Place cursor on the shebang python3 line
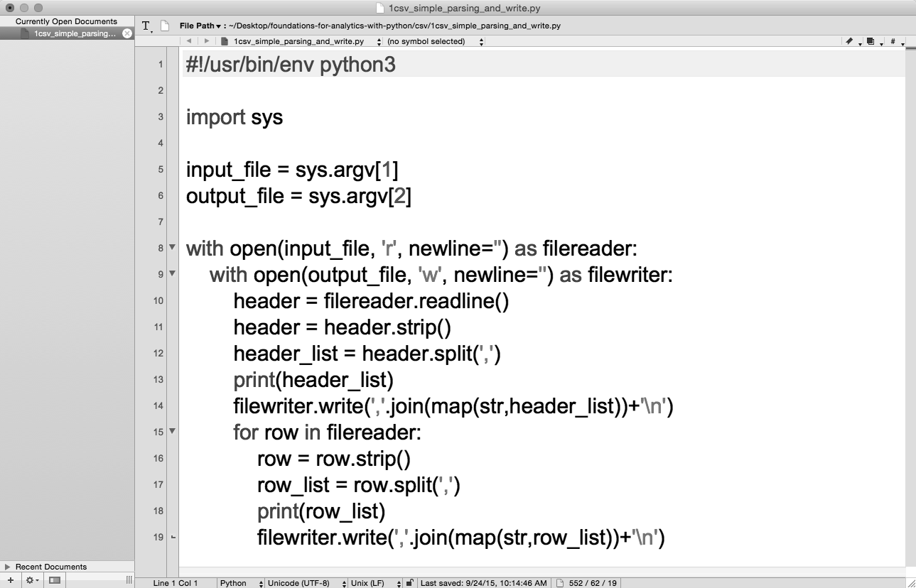The height and width of the screenshot is (588, 916). pos(291,65)
